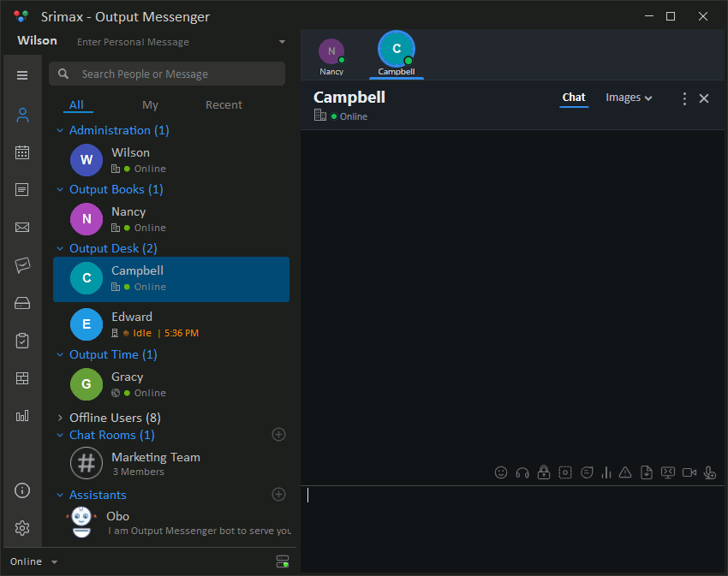Viewport: 728px width, 576px height.
Task: Open the Tasks clipboard sidebar icon
Action: pos(21,341)
